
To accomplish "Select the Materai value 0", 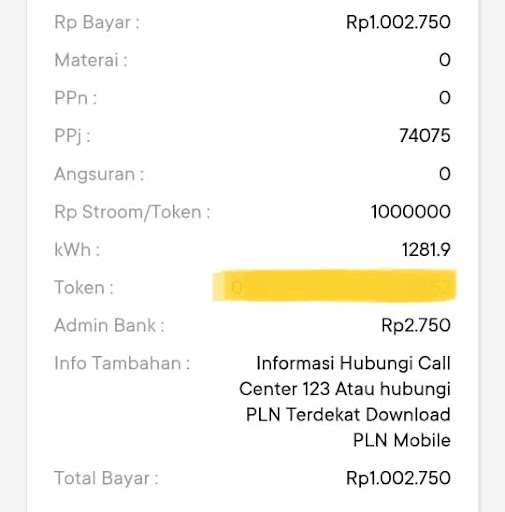I will pyautogui.click(x=445, y=60).
